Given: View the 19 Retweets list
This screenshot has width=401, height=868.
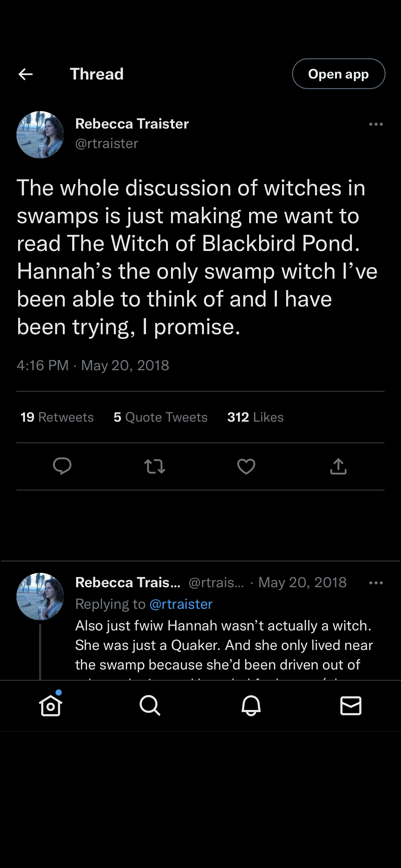Looking at the screenshot, I should [x=57, y=417].
